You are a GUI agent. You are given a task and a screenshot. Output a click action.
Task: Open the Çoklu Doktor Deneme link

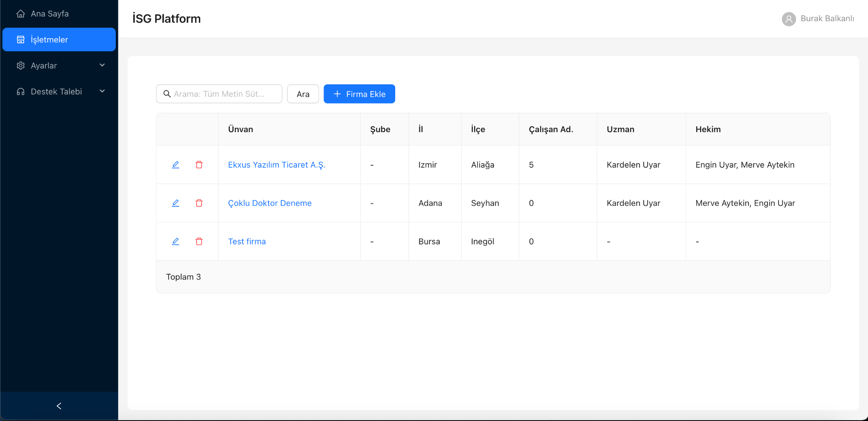(270, 203)
